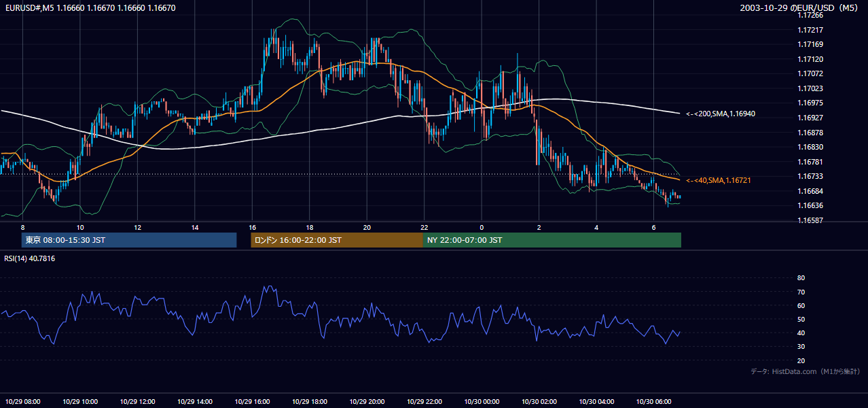Click price level 1.16927 on the price axis
The image size is (868, 408).
[810, 118]
